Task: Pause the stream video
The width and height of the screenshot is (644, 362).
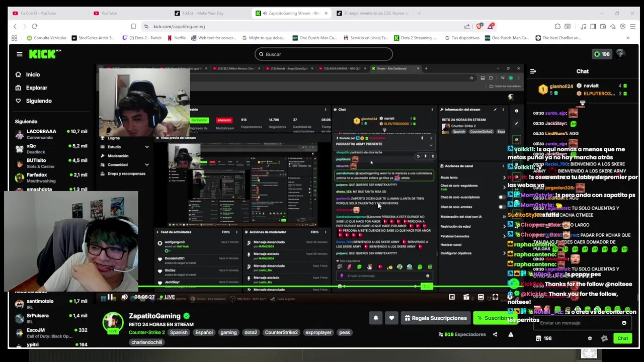Action: point(110,297)
